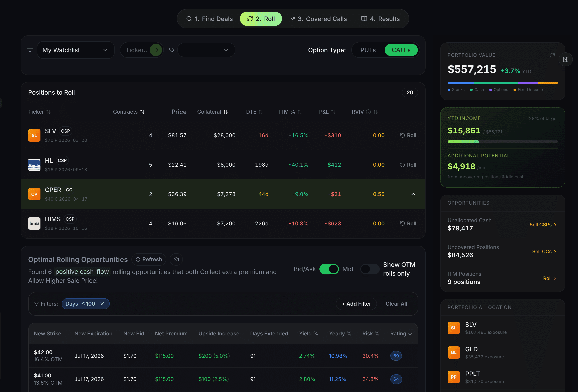Click the tag icon beside the empty dropdown
The width and height of the screenshot is (578, 392).
tap(171, 50)
